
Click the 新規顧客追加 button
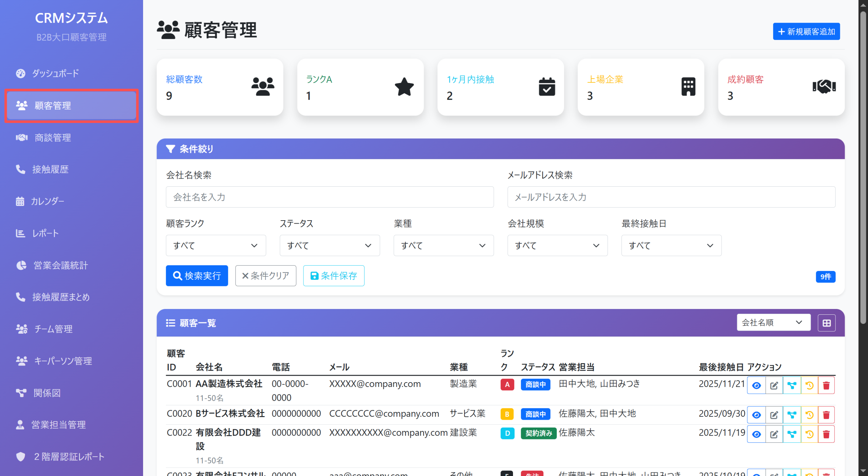806,31
